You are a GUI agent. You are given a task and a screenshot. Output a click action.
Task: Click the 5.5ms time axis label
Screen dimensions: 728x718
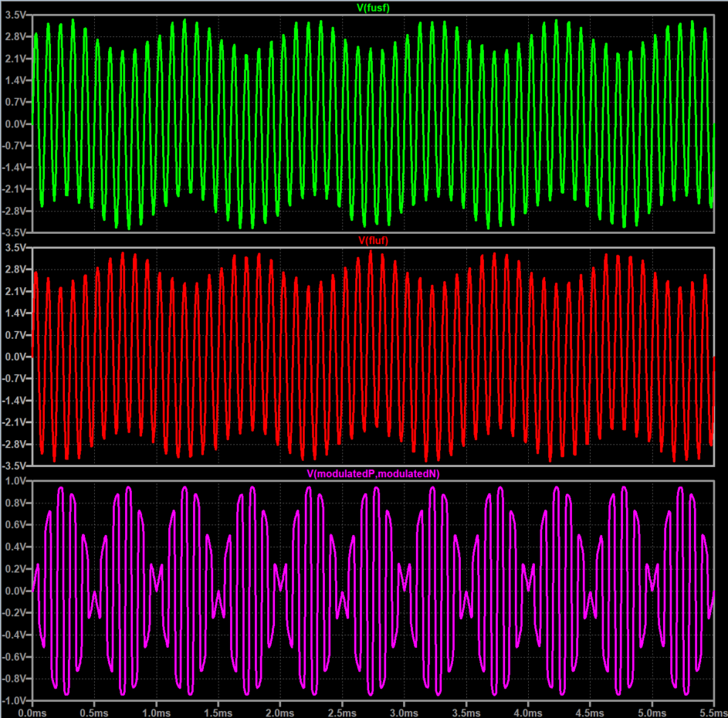(713, 713)
